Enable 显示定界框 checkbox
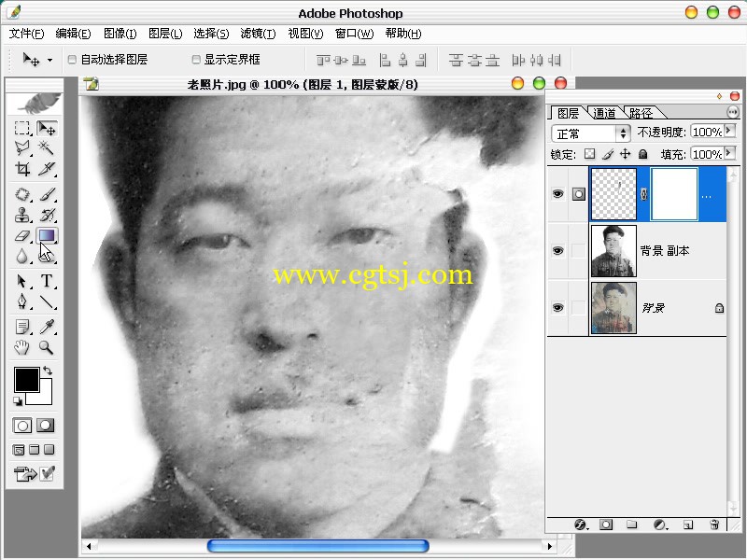The image size is (747, 560). coord(196,60)
